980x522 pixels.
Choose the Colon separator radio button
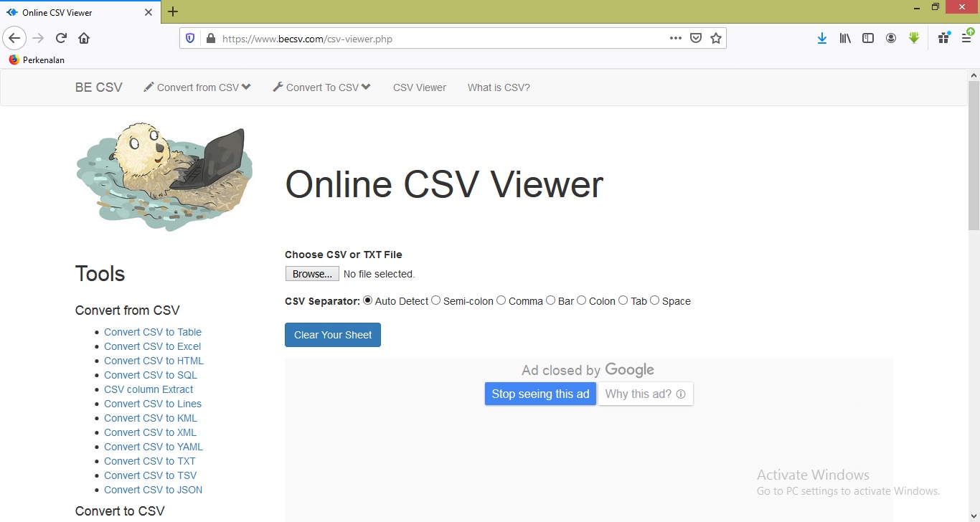point(581,300)
